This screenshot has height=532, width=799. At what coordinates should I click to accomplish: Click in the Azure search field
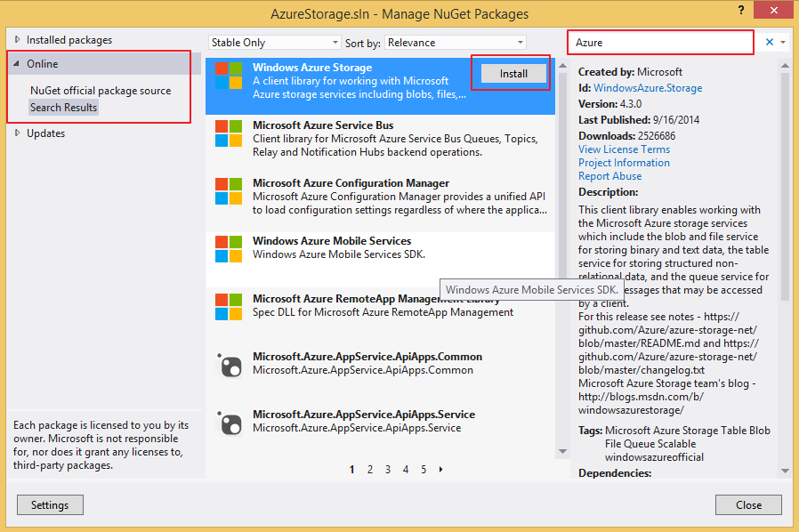pos(660,43)
